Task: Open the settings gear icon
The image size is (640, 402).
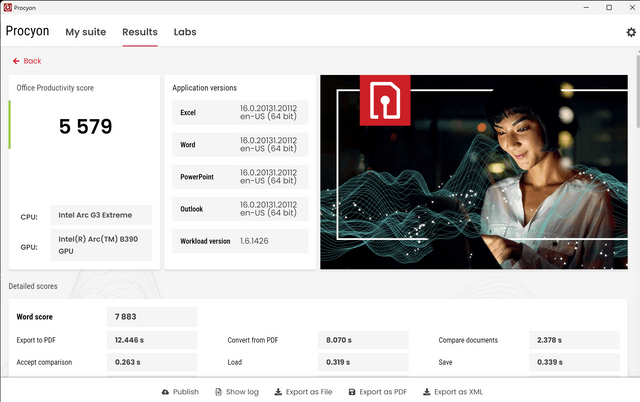Action: 631,32
